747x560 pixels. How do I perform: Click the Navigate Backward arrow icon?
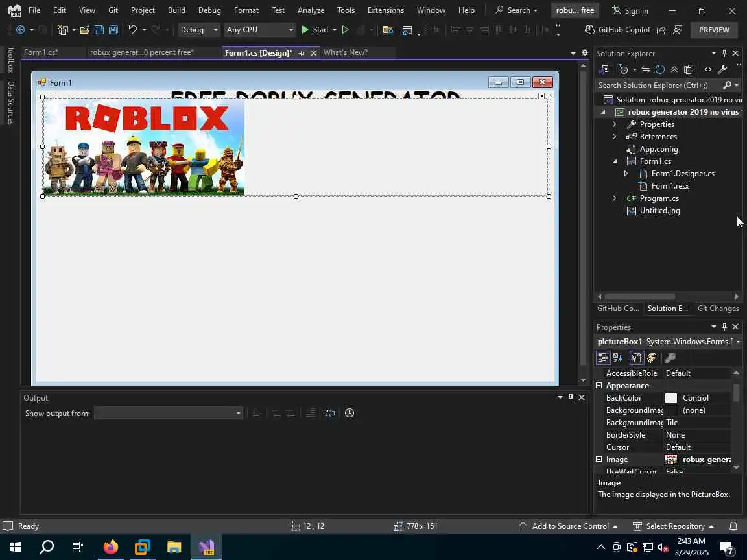pos(21,30)
